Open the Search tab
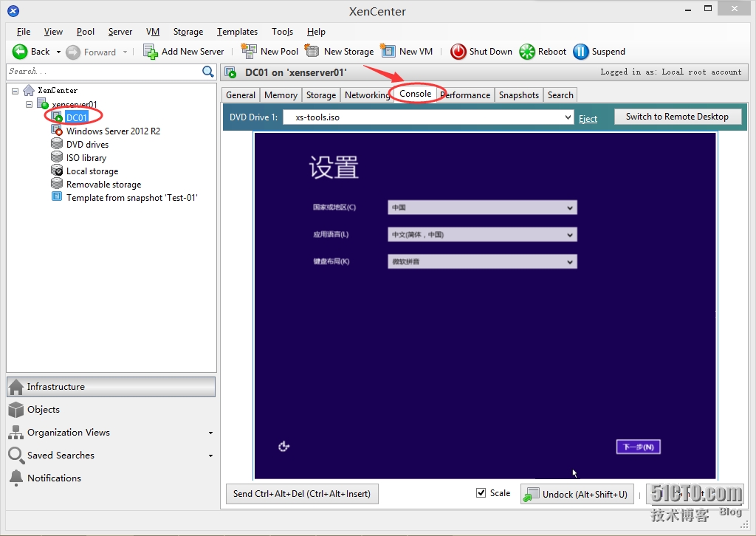 tap(560, 95)
